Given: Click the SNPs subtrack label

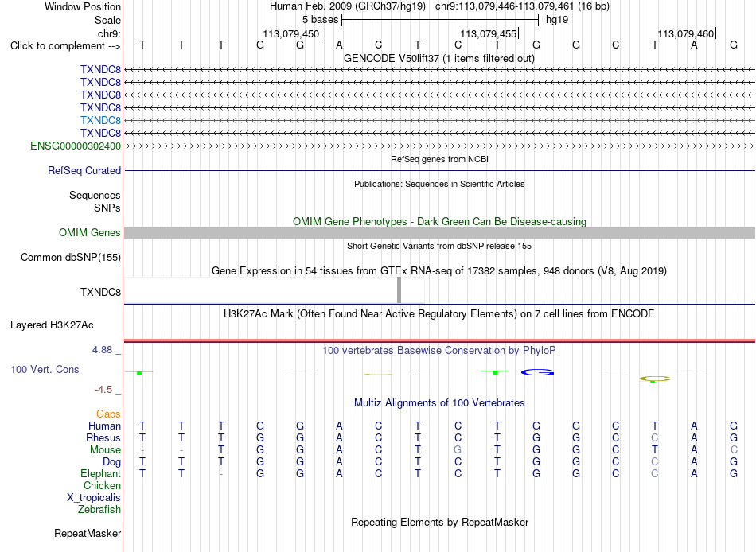Looking at the screenshot, I should [107, 208].
